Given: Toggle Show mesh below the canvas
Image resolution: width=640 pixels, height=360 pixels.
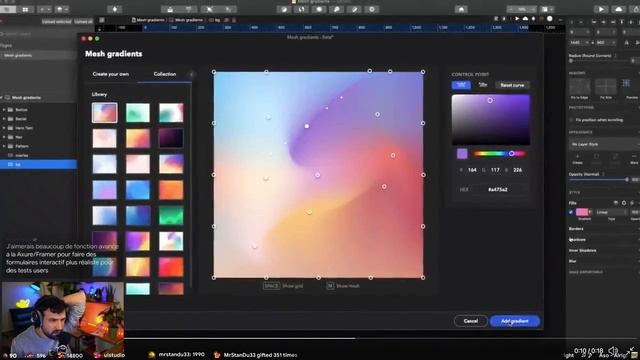Looking at the screenshot, I should click(x=343, y=286).
